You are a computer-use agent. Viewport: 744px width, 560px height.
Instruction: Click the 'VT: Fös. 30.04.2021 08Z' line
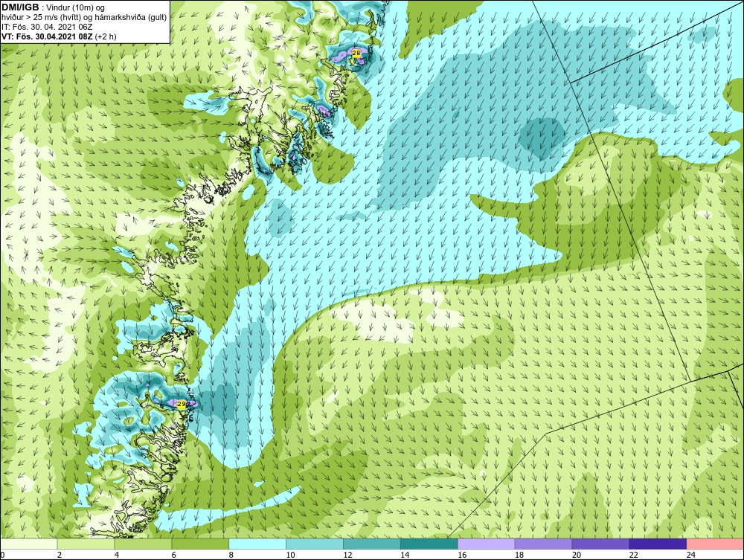(59, 36)
